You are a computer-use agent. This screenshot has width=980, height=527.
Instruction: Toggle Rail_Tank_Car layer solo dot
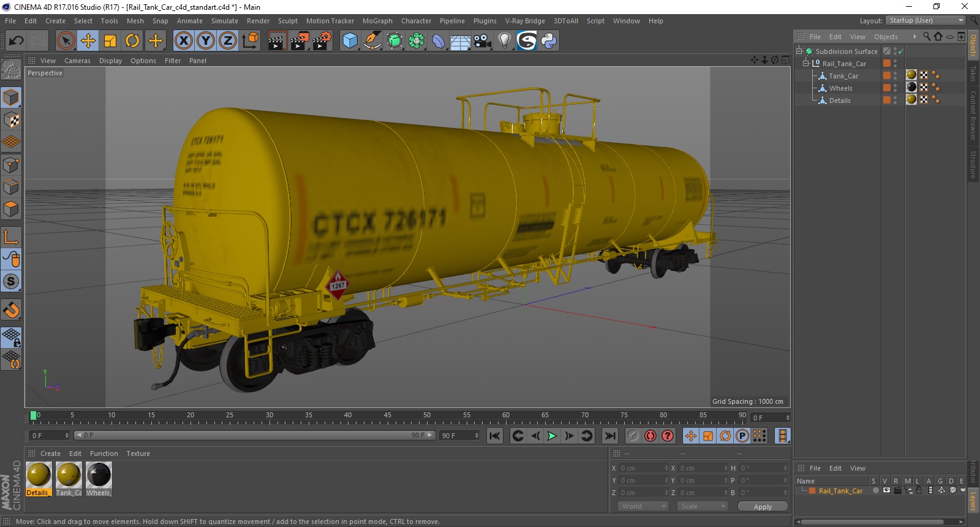(x=875, y=491)
